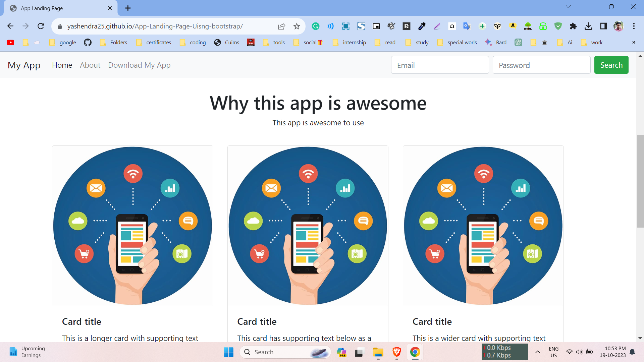This screenshot has width=644, height=362.
Task: Expand hidden taskbar tray icons
Action: pyautogui.click(x=538, y=352)
